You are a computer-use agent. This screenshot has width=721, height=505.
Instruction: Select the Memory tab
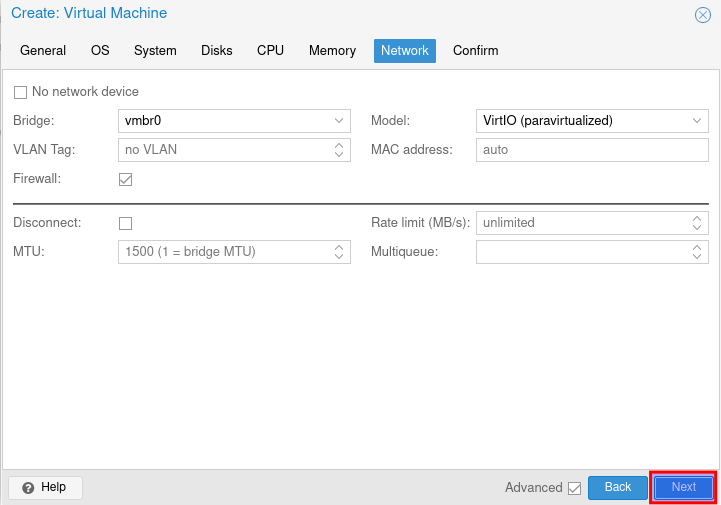tap(332, 51)
